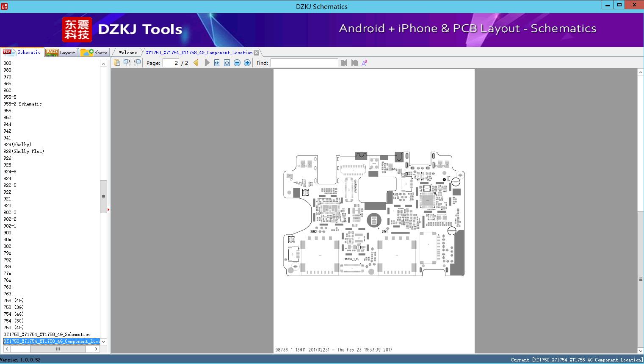This screenshot has height=364, width=644.
Task: Open the Share tab
Action: pos(94,53)
